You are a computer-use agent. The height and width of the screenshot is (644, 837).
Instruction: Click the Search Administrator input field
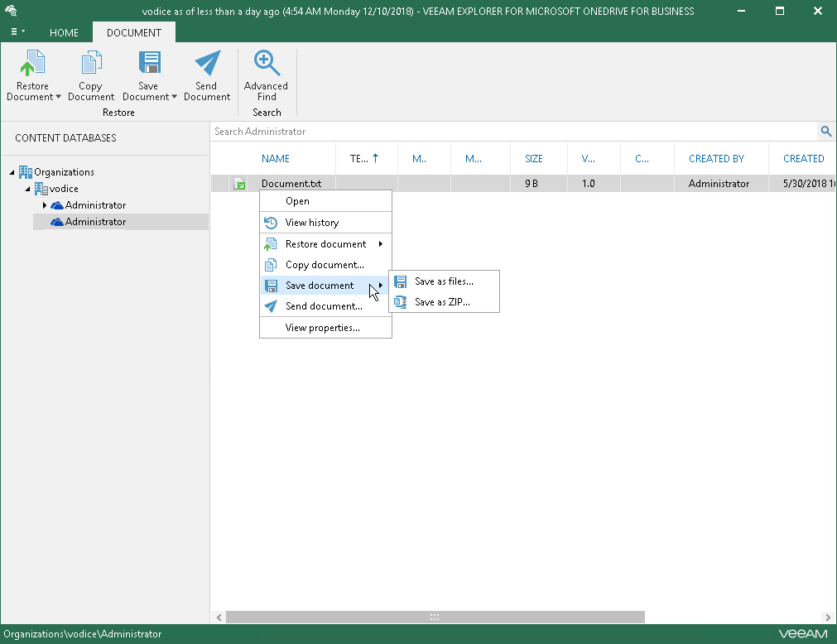(x=513, y=132)
